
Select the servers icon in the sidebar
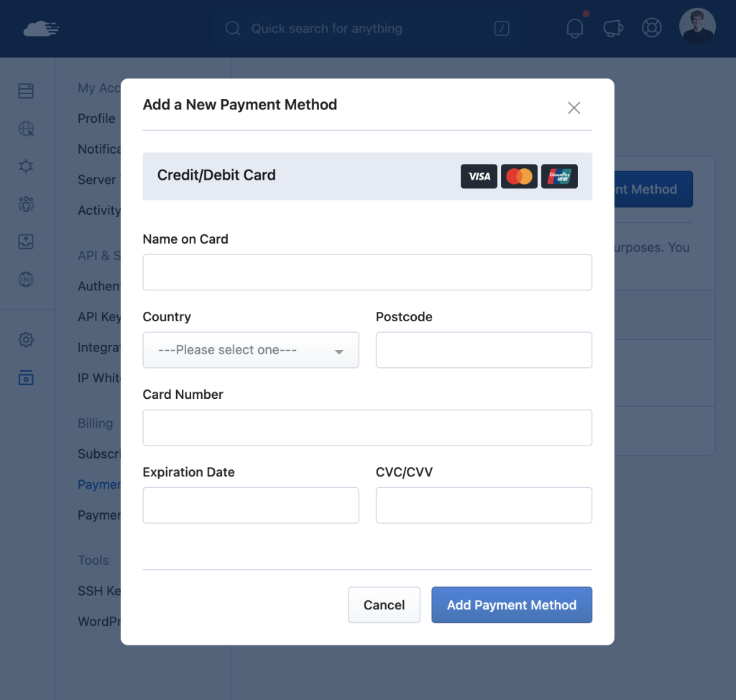(x=26, y=91)
